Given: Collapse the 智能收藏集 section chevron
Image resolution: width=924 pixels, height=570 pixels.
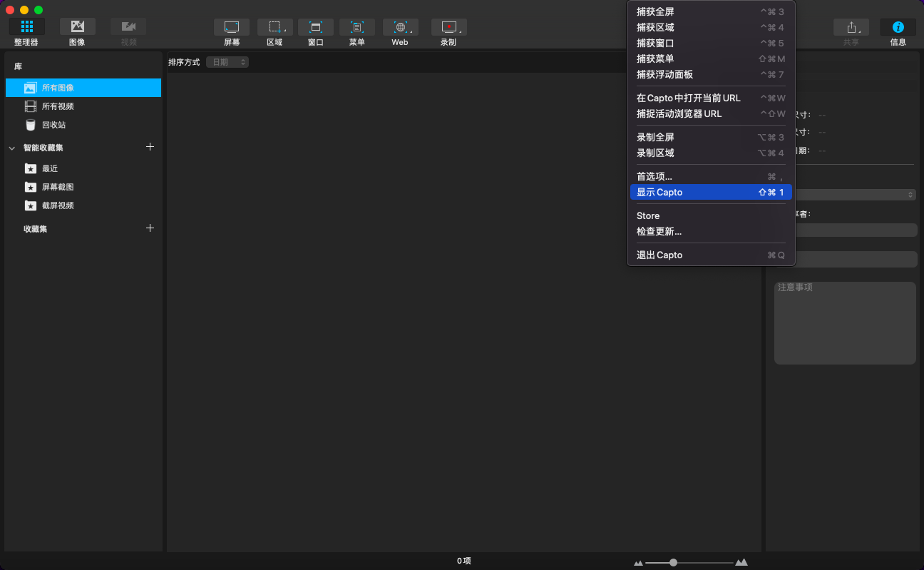Looking at the screenshot, I should (12, 148).
